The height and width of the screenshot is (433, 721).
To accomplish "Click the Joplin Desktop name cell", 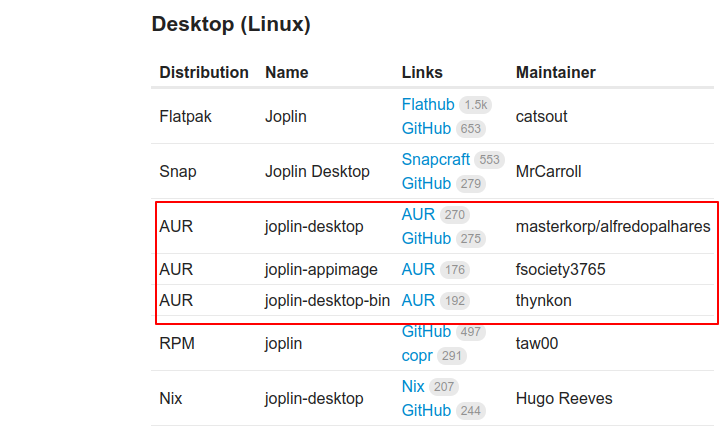I will [x=317, y=172].
